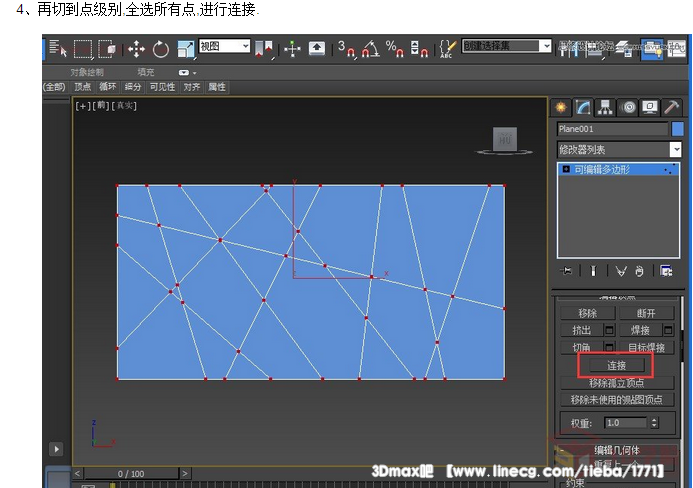Open the 顶点 ribbon panel
The image size is (693, 488).
[83, 87]
